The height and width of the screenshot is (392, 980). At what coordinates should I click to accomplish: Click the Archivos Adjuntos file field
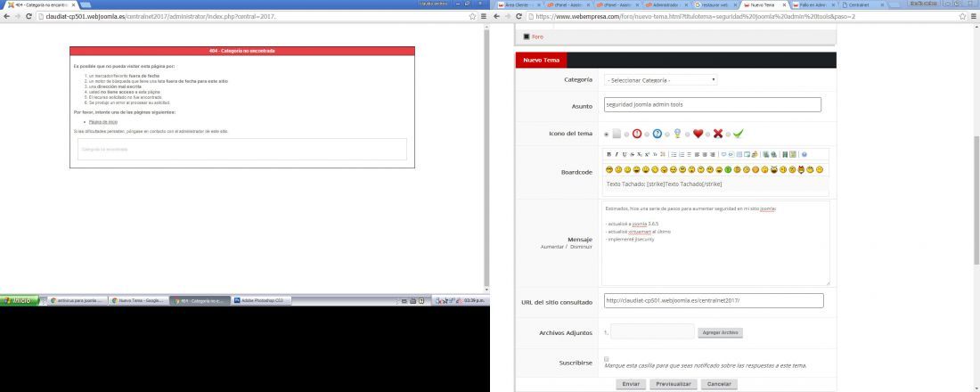click(x=652, y=332)
